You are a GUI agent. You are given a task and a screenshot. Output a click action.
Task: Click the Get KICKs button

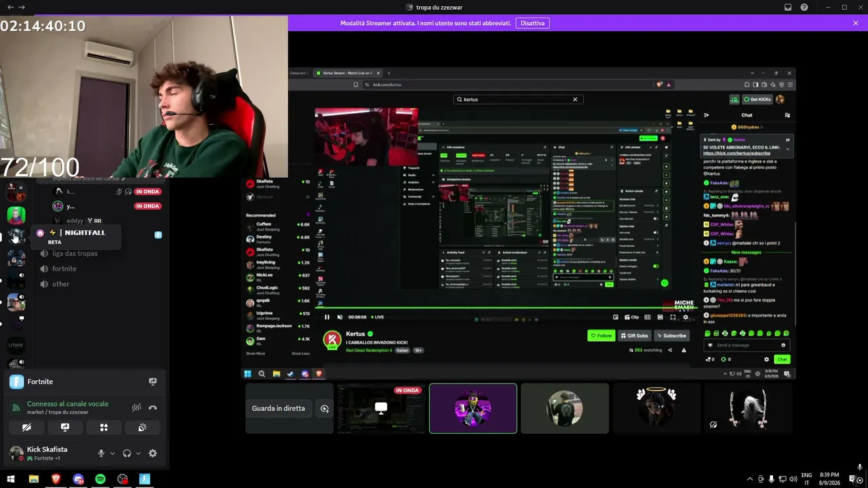tap(757, 100)
